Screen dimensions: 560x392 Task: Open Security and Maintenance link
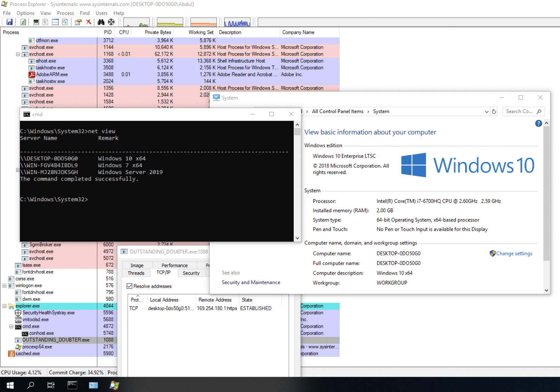pyautogui.click(x=251, y=282)
